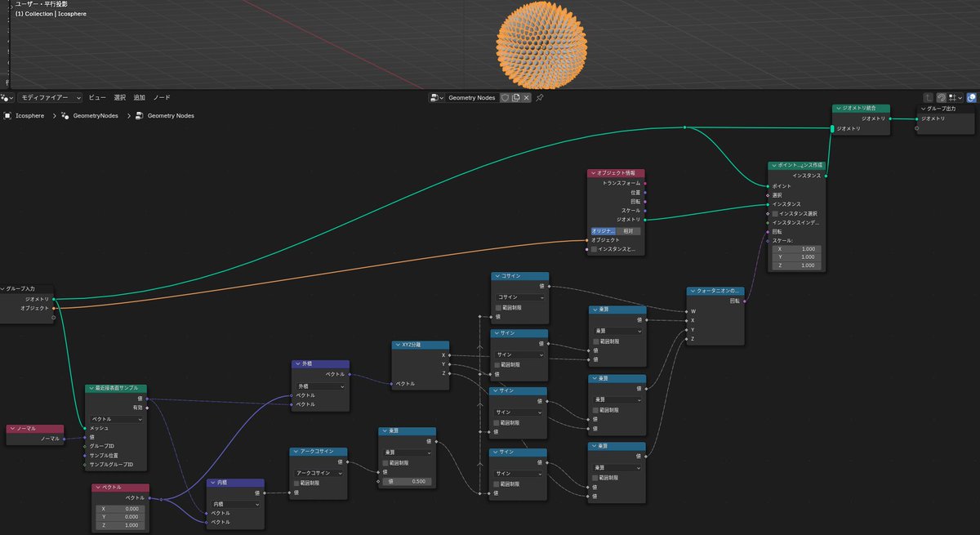Click the "(1) Collection | Icosphere" viewport text
This screenshot has width=980, height=535.
(50, 14)
